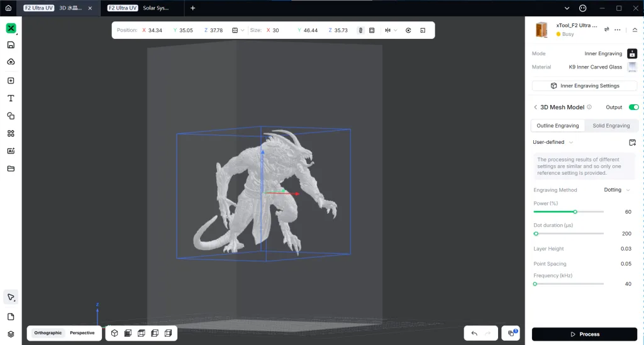Viewport: 644px width, 345px height.
Task: Switch to right face cube view
Action: [x=168, y=333]
